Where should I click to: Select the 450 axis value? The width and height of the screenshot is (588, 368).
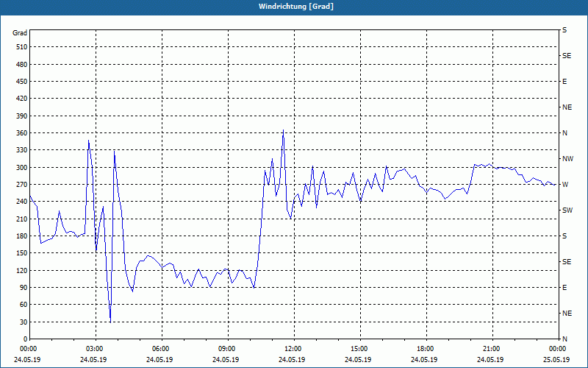pos(21,82)
